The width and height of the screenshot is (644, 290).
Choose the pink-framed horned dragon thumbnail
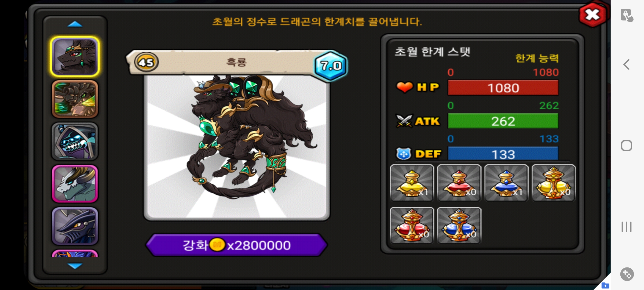75,184
